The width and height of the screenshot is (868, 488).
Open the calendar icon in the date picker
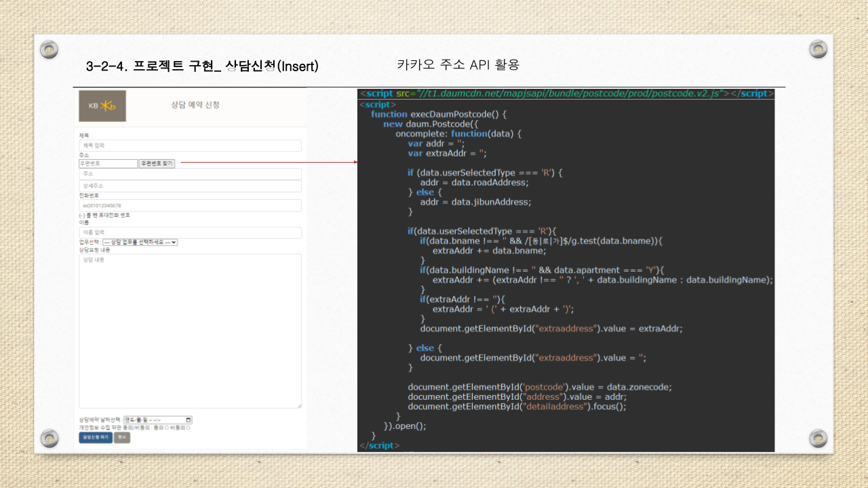[189, 420]
